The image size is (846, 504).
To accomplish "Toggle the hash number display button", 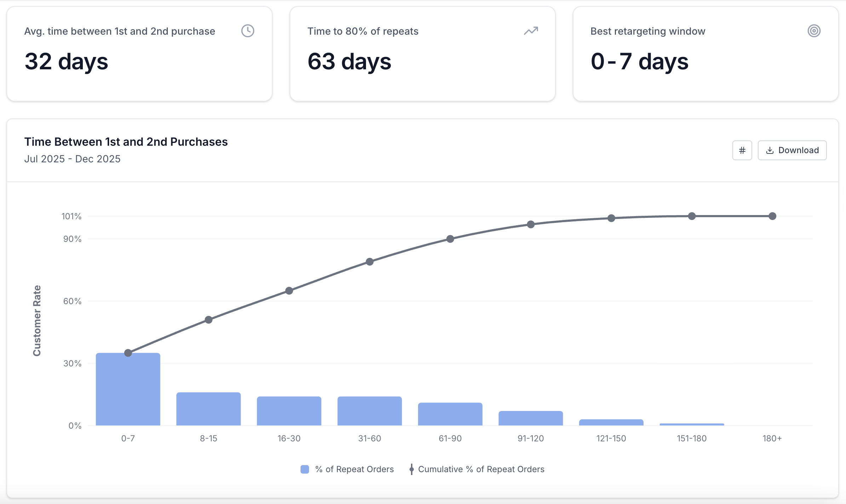I will 742,150.
